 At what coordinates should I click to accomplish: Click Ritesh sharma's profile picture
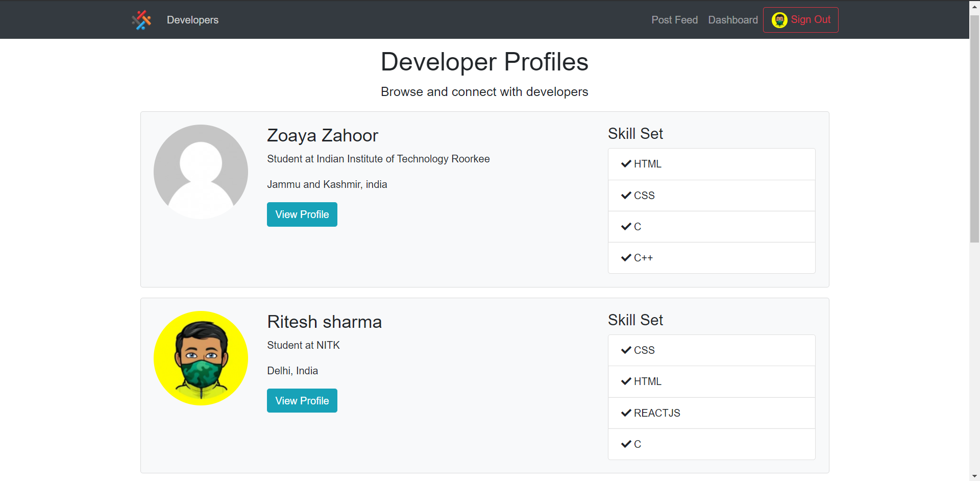[201, 358]
